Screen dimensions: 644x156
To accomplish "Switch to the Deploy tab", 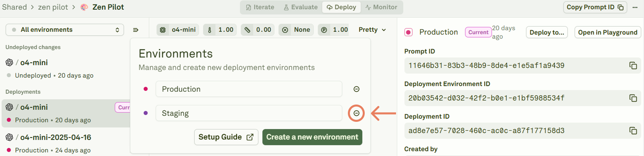I will [341, 7].
